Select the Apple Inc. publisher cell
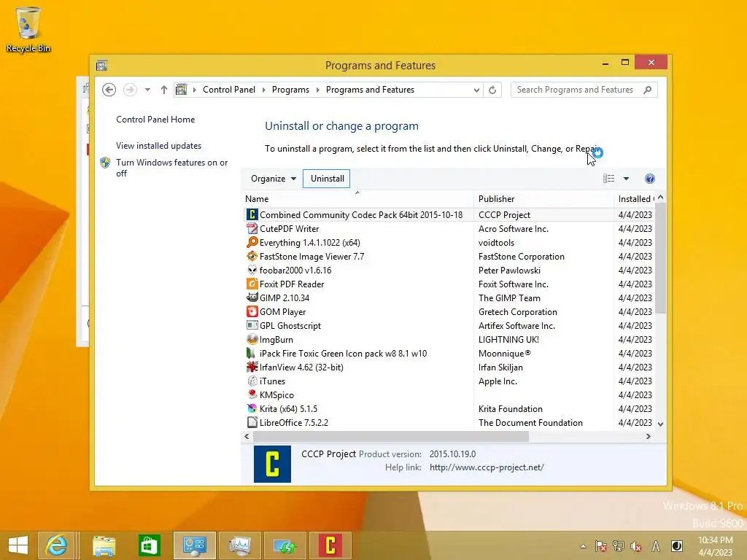Image resolution: width=747 pixels, height=560 pixels. (498, 381)
